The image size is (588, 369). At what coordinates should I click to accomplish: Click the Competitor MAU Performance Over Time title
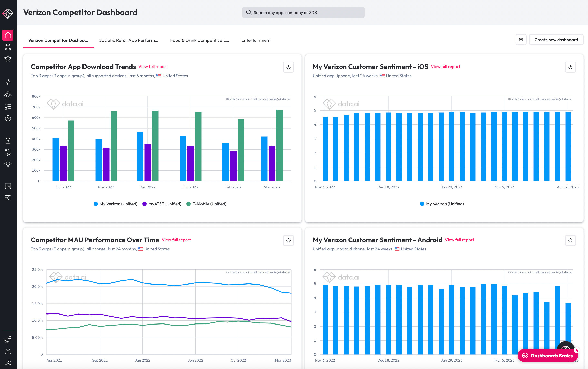tap(95, 240)
